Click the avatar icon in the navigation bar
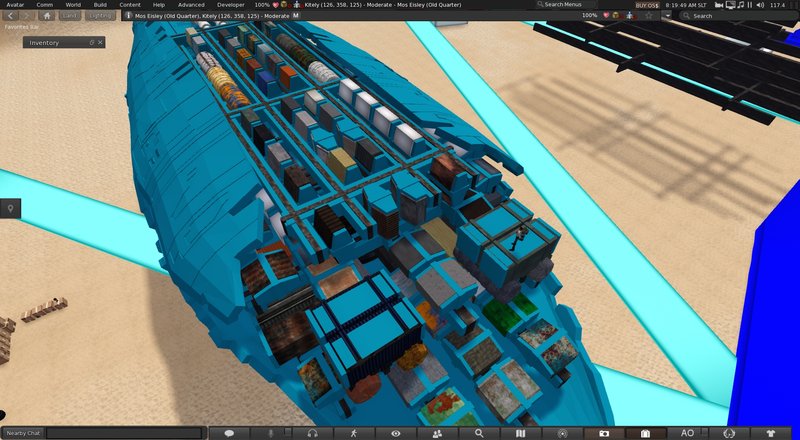Viewport: 800px width, 440px height. pos(630,16)
